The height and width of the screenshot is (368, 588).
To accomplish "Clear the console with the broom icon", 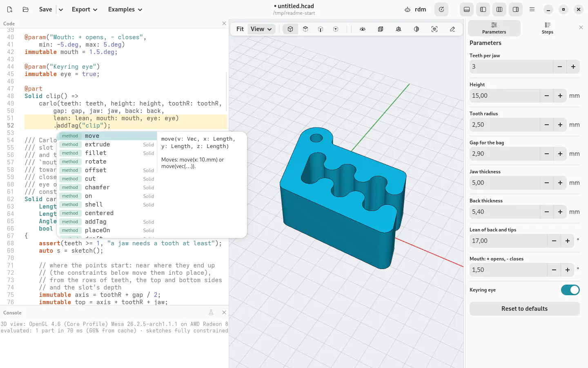I will coord(211,312).
